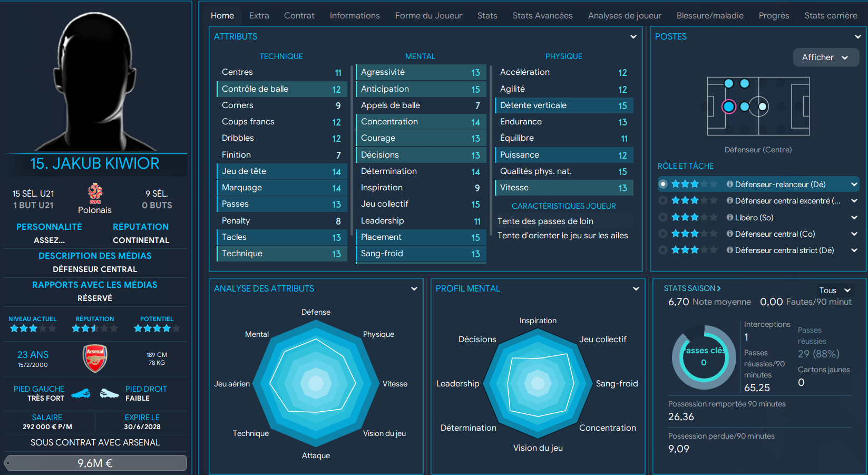Expand the Profil Mental panel menu

click(x=636, y=289)
